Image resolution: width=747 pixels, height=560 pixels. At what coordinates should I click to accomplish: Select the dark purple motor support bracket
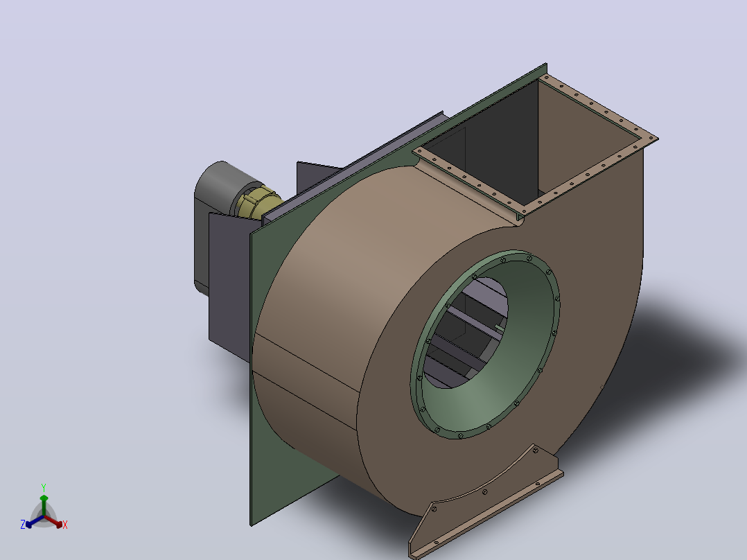point(229,286)
